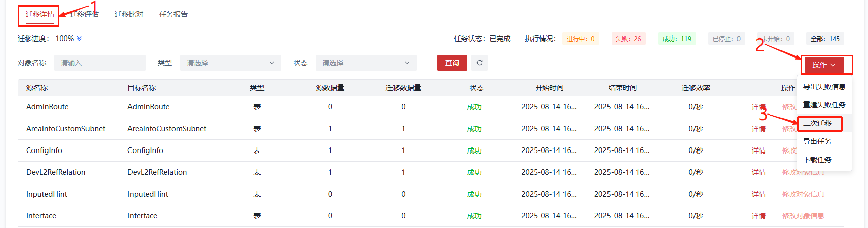Click the 成功: 119 status tag
The height and width of the screenshot is (228, 868).
(677, 39)
